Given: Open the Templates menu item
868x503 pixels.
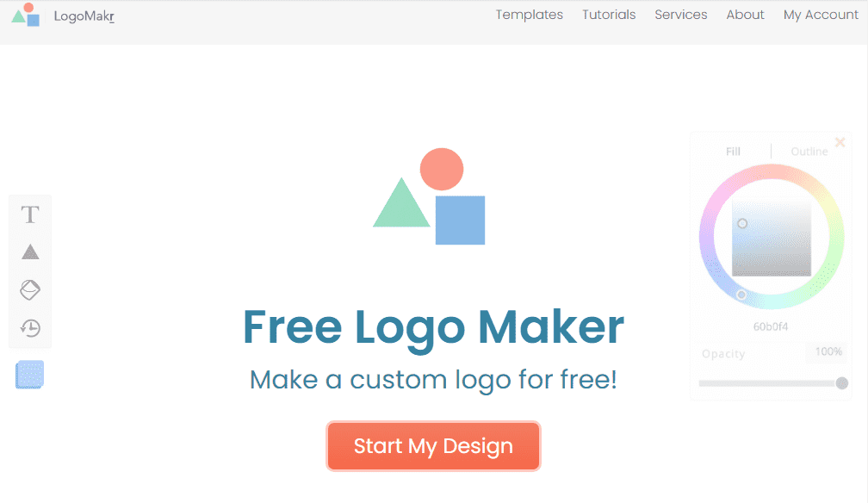Looking at the screenshot, I should tap(530, 15).
